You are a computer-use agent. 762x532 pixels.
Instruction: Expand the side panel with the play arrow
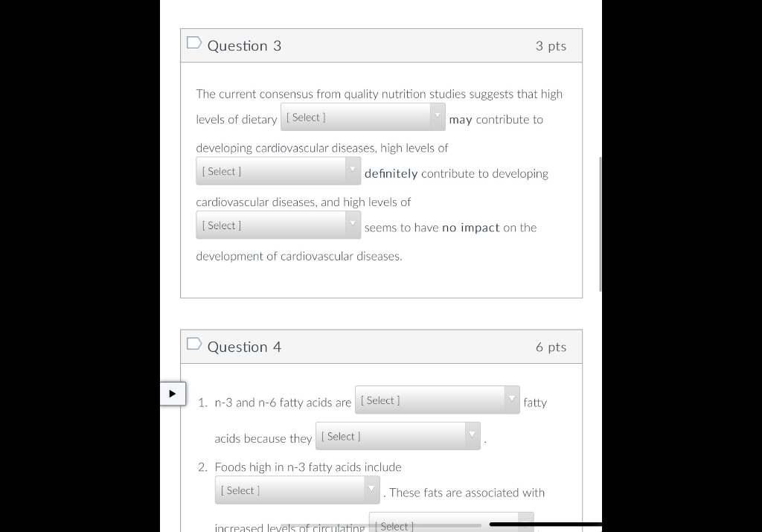point(173,394)
